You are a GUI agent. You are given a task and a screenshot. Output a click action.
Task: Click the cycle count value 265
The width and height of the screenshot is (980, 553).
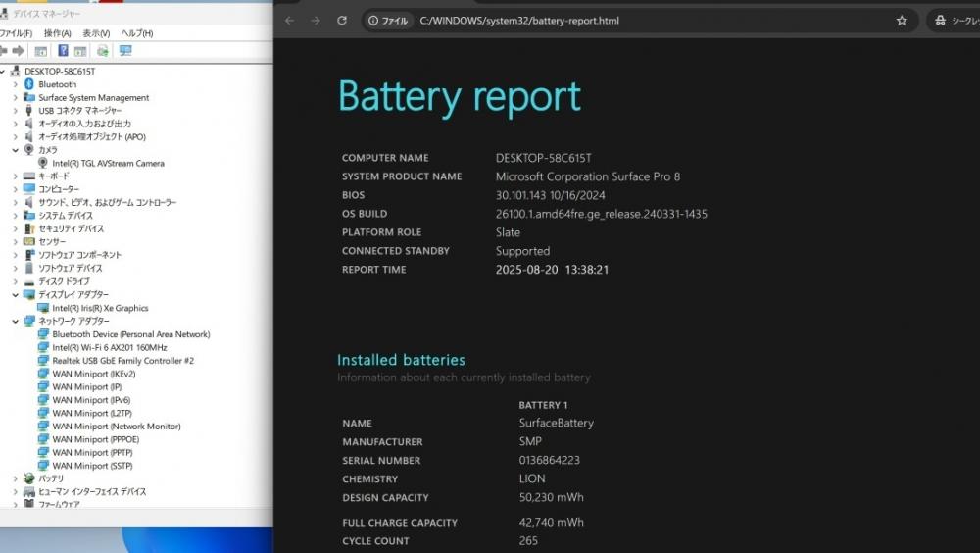click(528, 541)
